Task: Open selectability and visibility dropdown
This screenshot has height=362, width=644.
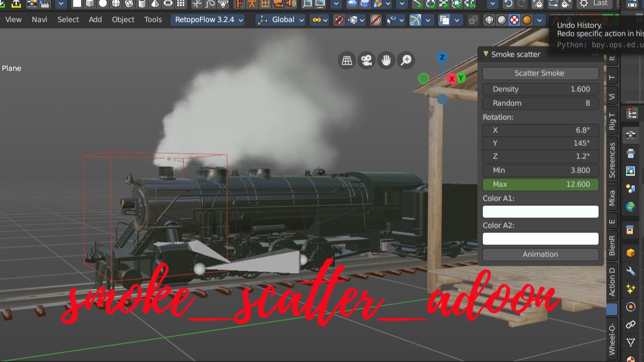Action: [x=395, y=20]
